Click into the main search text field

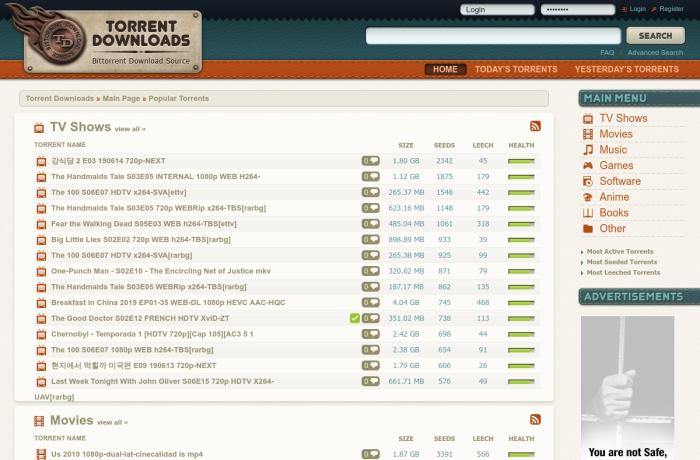click(x=493, y=36)
